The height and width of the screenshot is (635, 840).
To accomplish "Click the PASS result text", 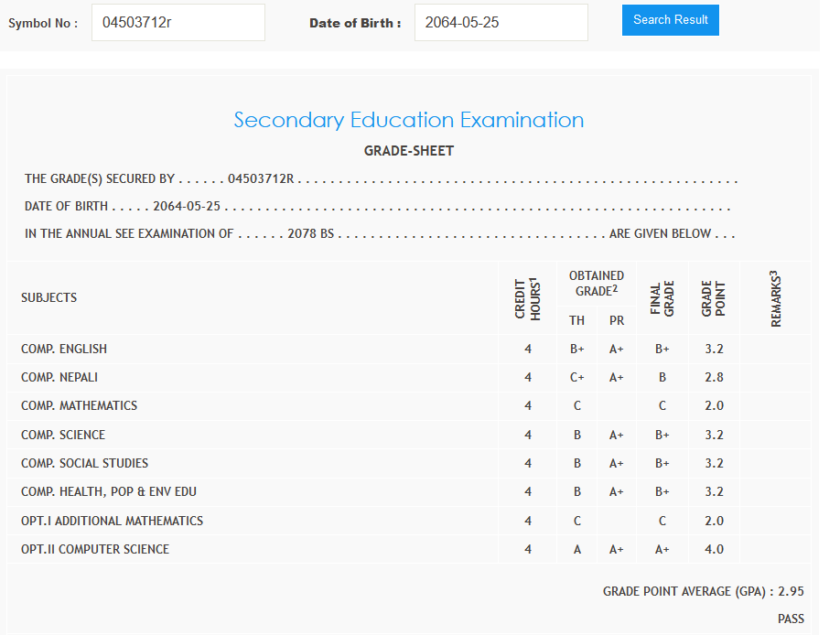I will [x=791, y=619].
